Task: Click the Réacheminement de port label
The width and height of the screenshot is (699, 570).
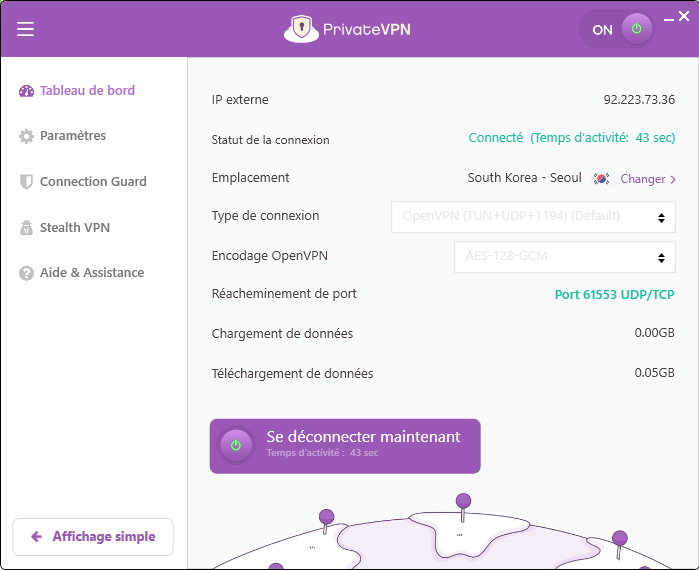Action: pos(284,294)
